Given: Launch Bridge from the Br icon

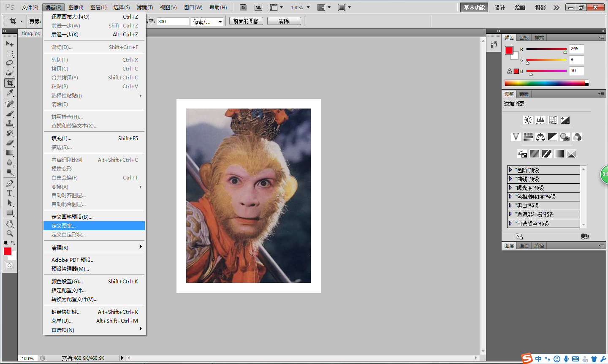Looking at the screenshot, I should coord(243,8).
